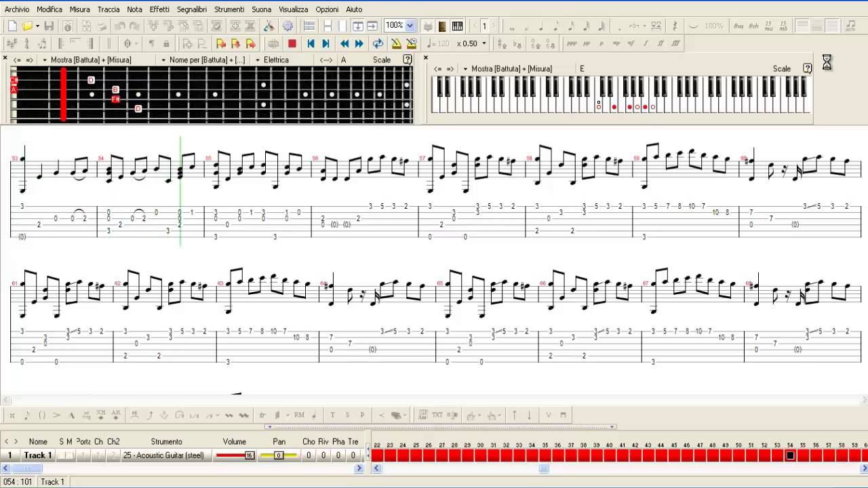Open the tempo multiplier x 0.50 dropdown
Viewport: 868px width, 488px height.
coord(484,43)
